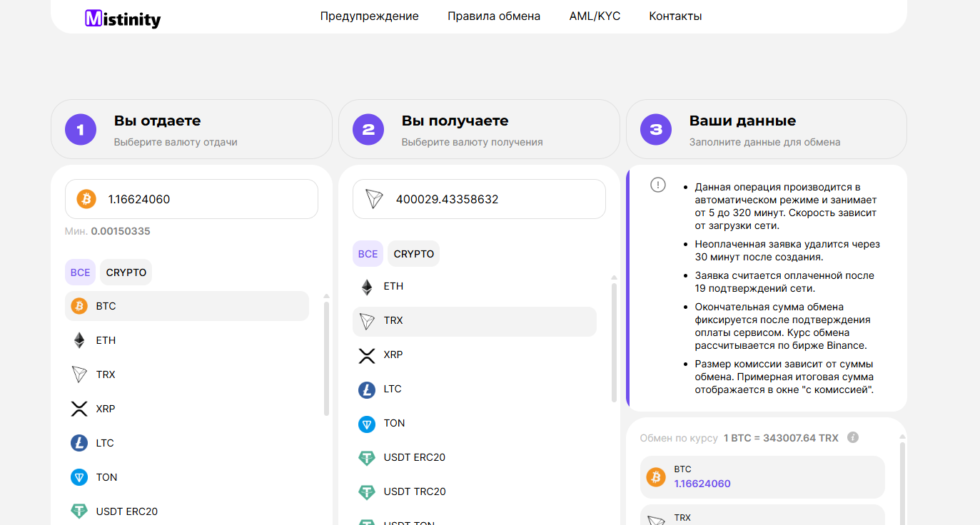The height and width of the screenshot is (525, 980).
Task: Click the exclamation notice icon
Action: (658, 185)
